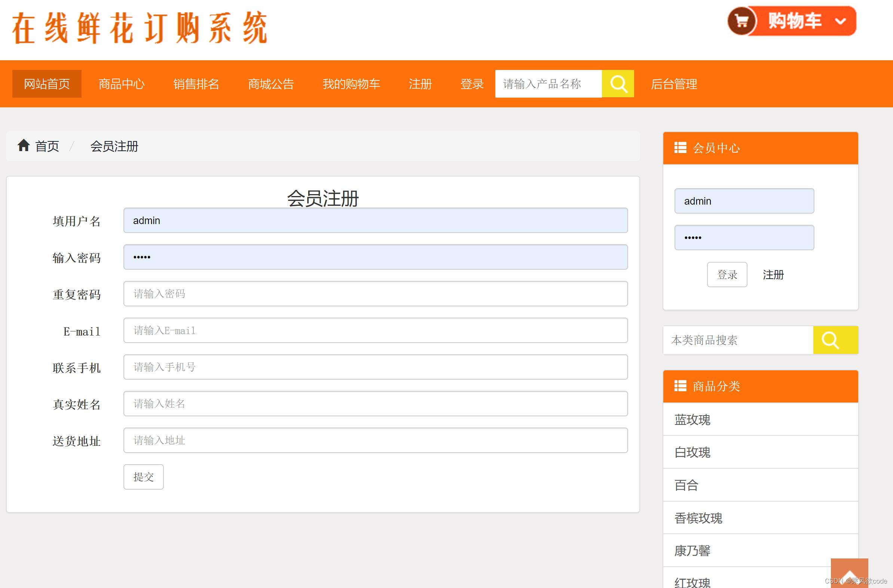Click the home icon in the breadcrumb
The width and height of the screenshot is (893, 588).
23,146
